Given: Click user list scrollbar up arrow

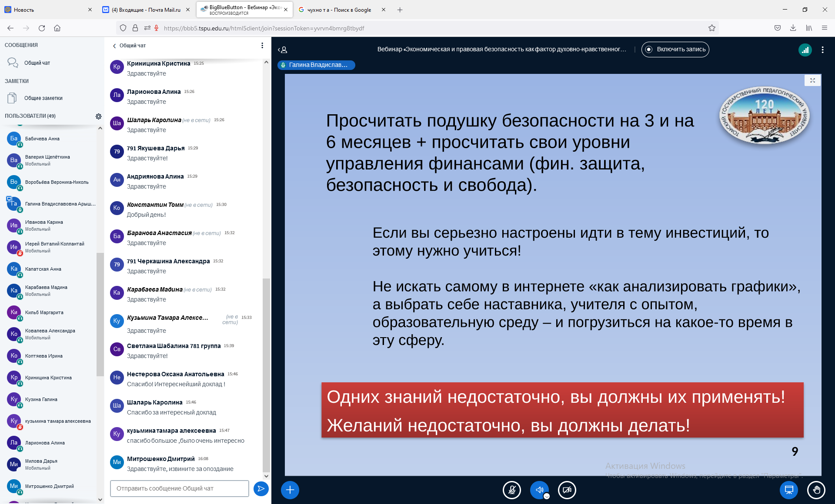Looking at the screenshot, I should (100, 128).
